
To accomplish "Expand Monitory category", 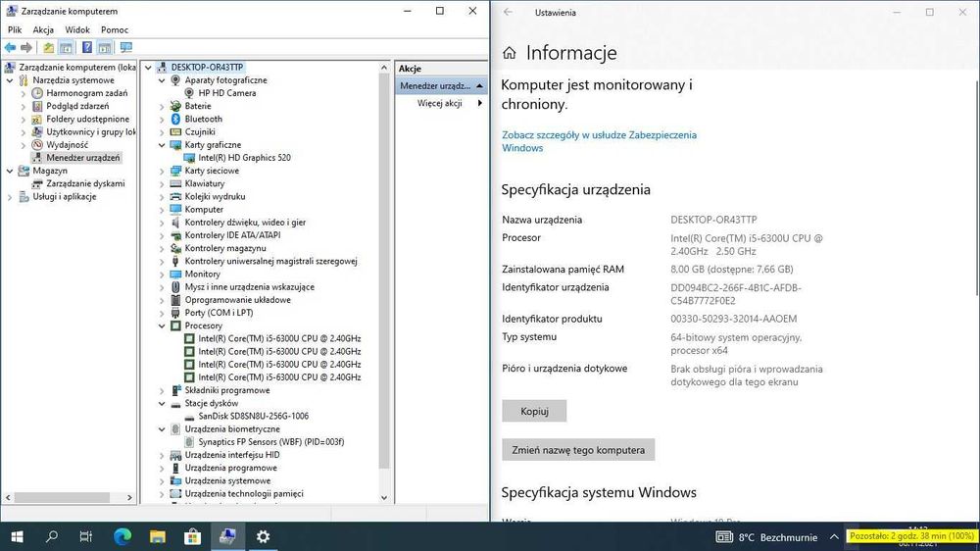I will (x=162, y=274).
